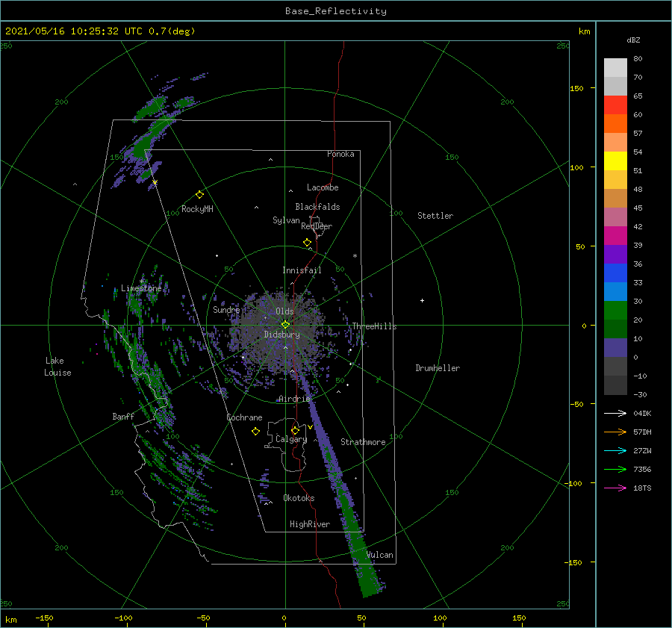Click the Olds town label
The width and height of the screenshot is (672, 628).
[284, 311]
